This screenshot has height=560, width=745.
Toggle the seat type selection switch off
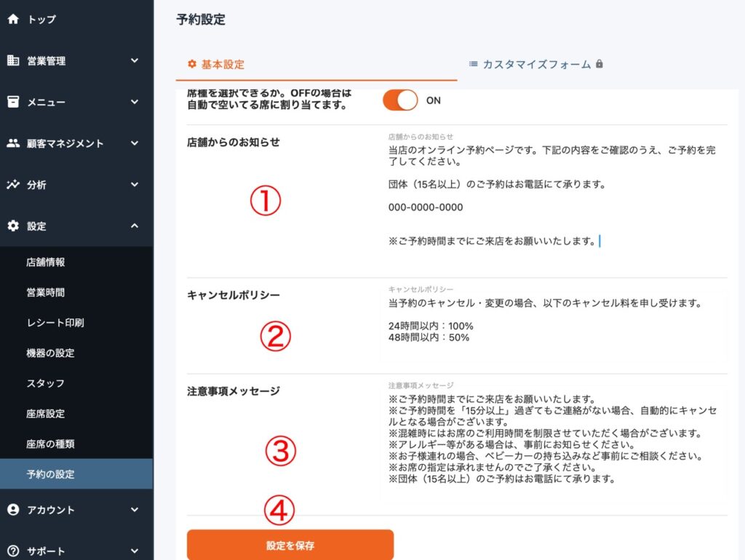400,100
